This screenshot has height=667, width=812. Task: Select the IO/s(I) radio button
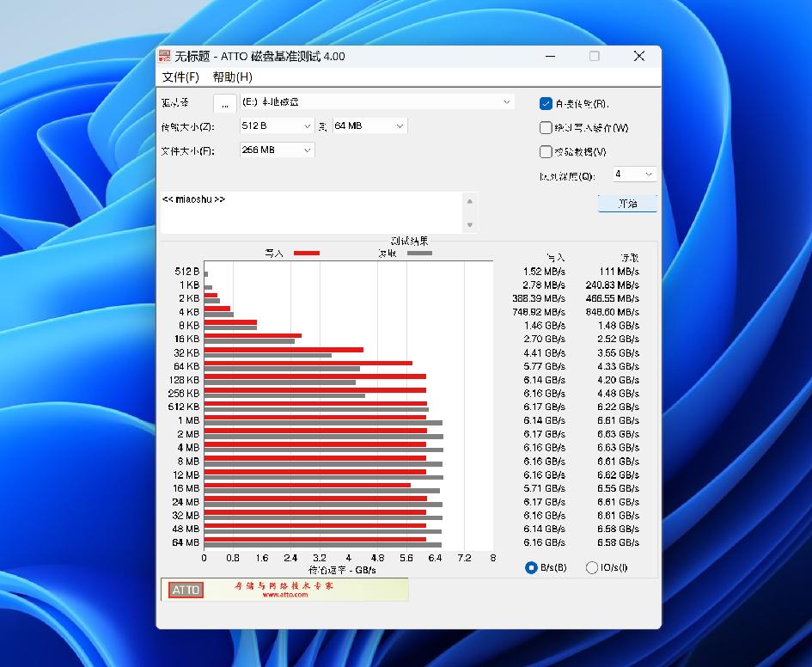point(592,568)
